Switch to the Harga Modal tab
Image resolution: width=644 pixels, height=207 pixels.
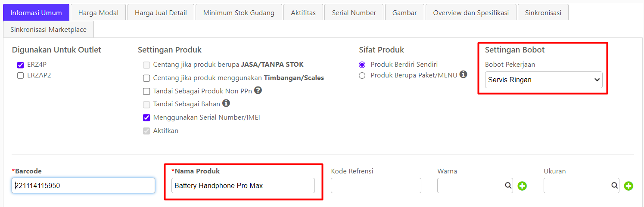(98, 12)
